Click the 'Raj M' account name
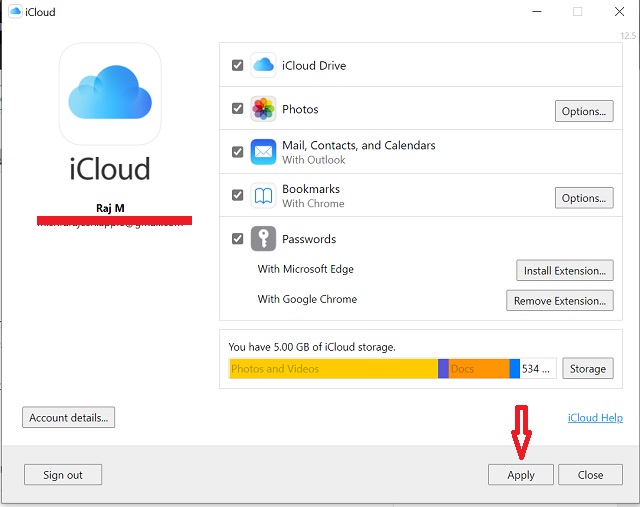Viewport: 640px width, 507px height. click(110, 208)
